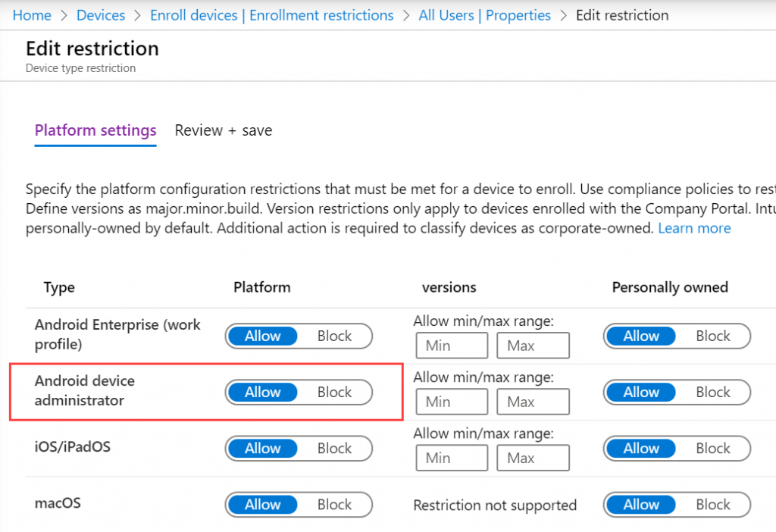
Task: Select the Platform settings tab
Action: (95, 130)
